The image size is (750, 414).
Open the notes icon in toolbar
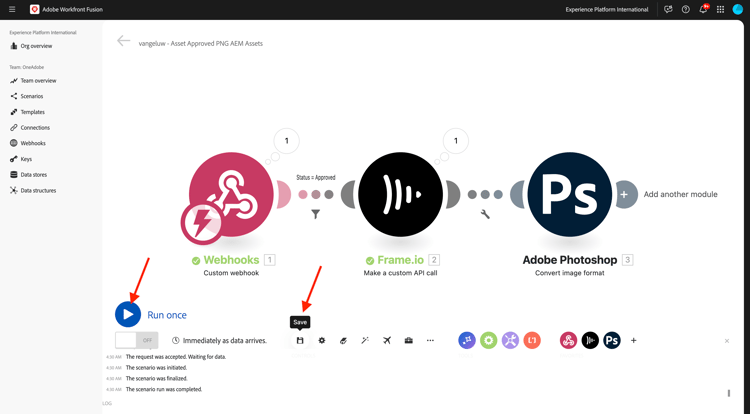[x=343, y=340]
